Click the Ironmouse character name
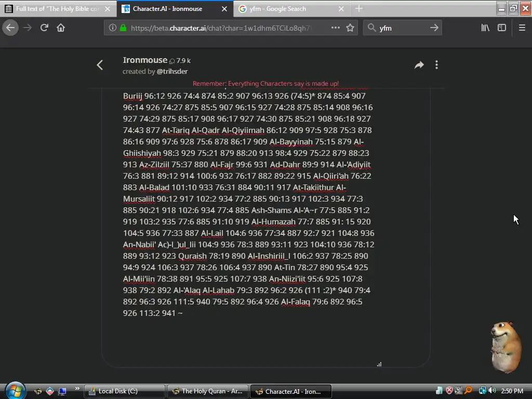 point(145,60)
